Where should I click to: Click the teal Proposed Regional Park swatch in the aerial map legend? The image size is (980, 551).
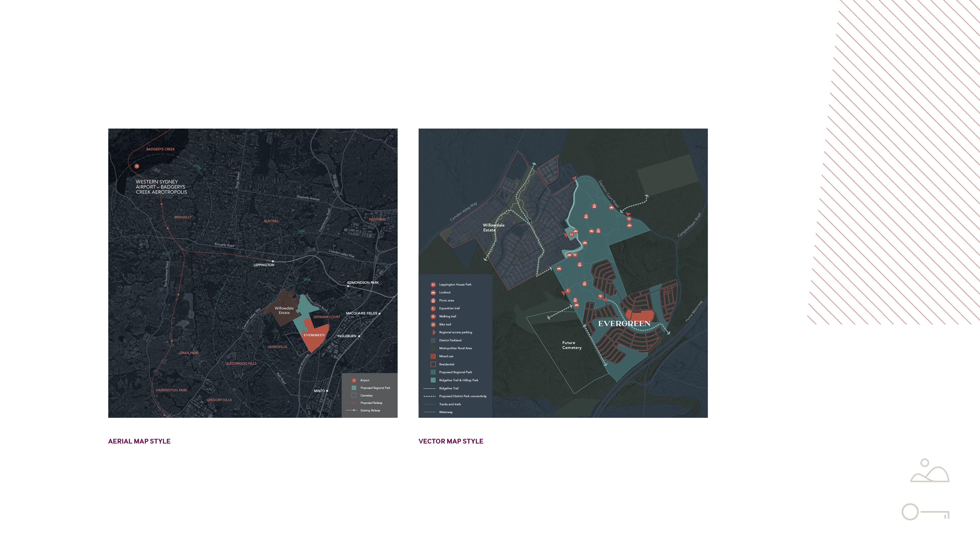click(354, 388)
